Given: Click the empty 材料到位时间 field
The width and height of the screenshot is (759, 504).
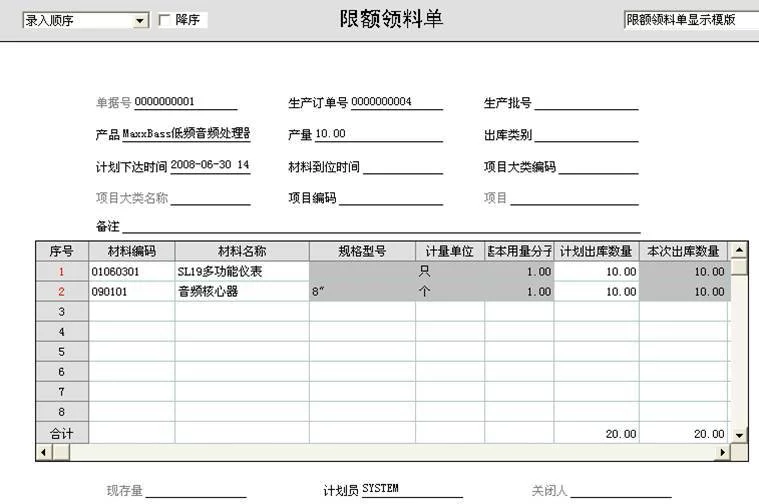Looking at the screenshot, I should coord(403,166).
